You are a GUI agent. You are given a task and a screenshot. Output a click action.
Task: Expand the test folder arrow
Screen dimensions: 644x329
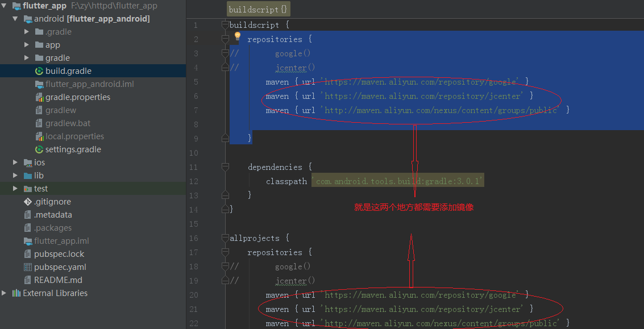pos(15,189)
